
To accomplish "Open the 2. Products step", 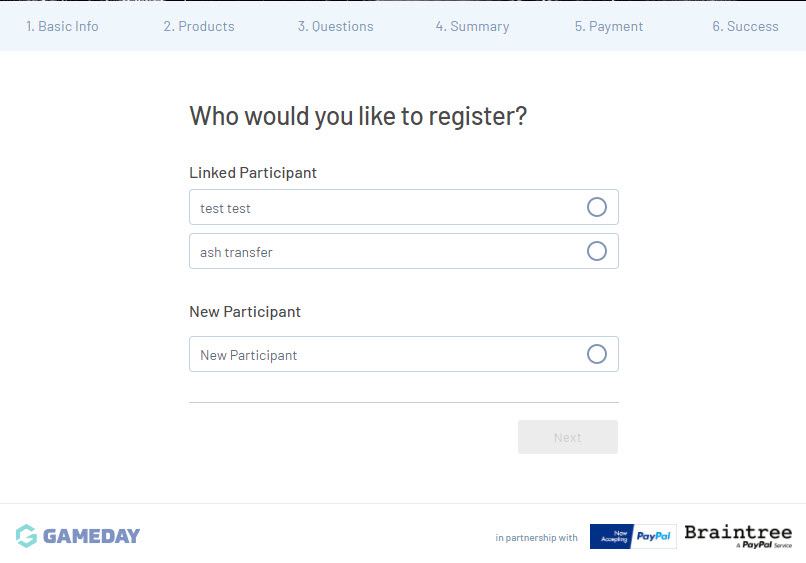I will click(199, 26).
